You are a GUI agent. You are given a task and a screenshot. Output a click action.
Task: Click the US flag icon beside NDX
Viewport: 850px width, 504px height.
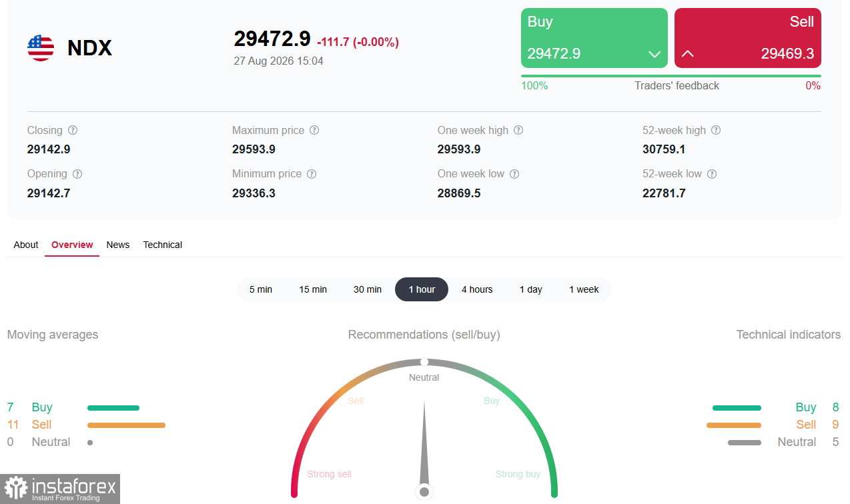41,48
